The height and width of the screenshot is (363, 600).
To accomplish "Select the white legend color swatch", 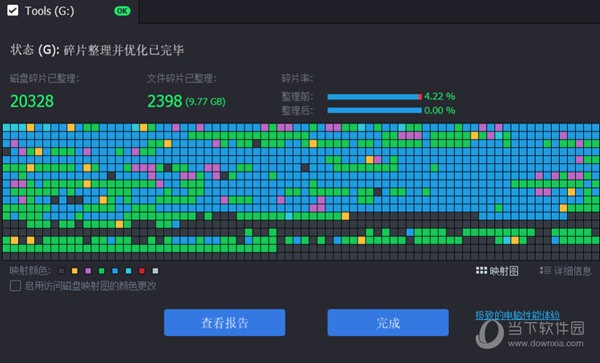I will [155, 271].
